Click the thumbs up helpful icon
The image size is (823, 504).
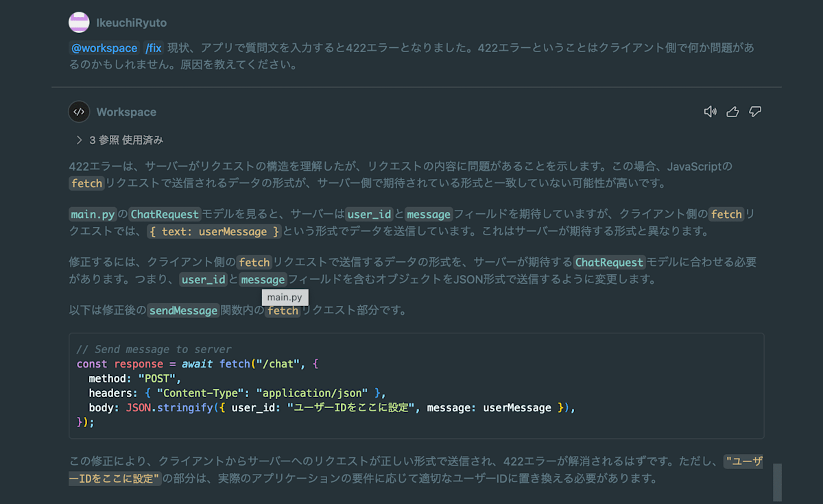(732, 112)
